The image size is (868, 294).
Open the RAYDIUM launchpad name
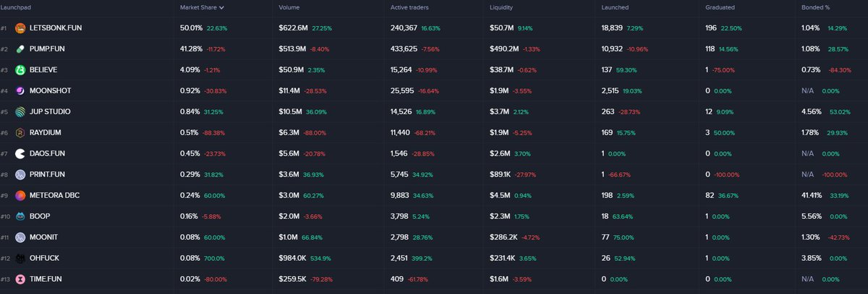tap(45, 133)
